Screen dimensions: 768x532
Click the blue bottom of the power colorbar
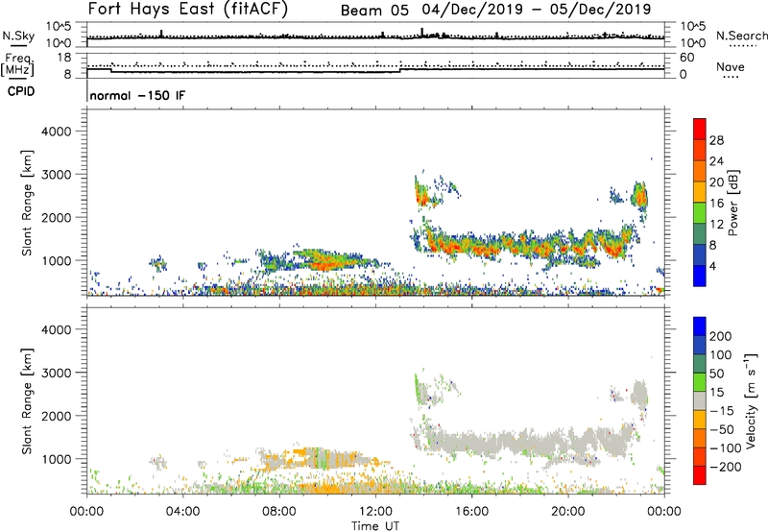tap(700, 276)
